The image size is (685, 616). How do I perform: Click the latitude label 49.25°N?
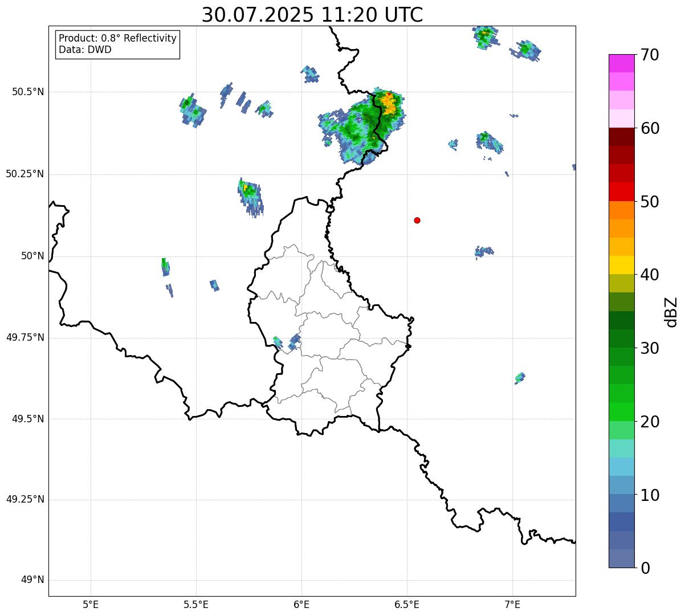click(x=25, y=499)
